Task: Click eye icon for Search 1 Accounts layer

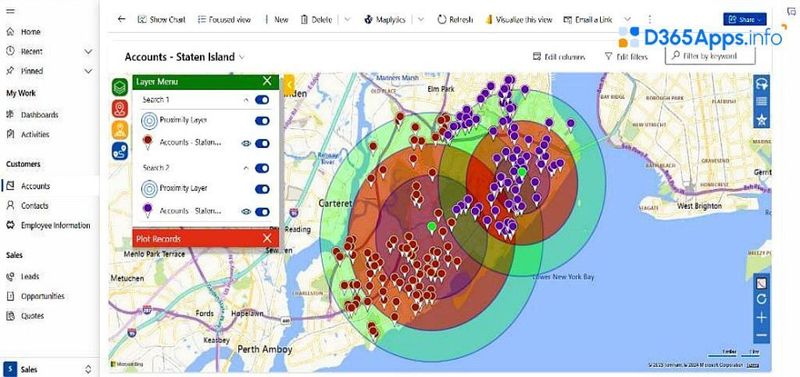Action: coord(246,143)
